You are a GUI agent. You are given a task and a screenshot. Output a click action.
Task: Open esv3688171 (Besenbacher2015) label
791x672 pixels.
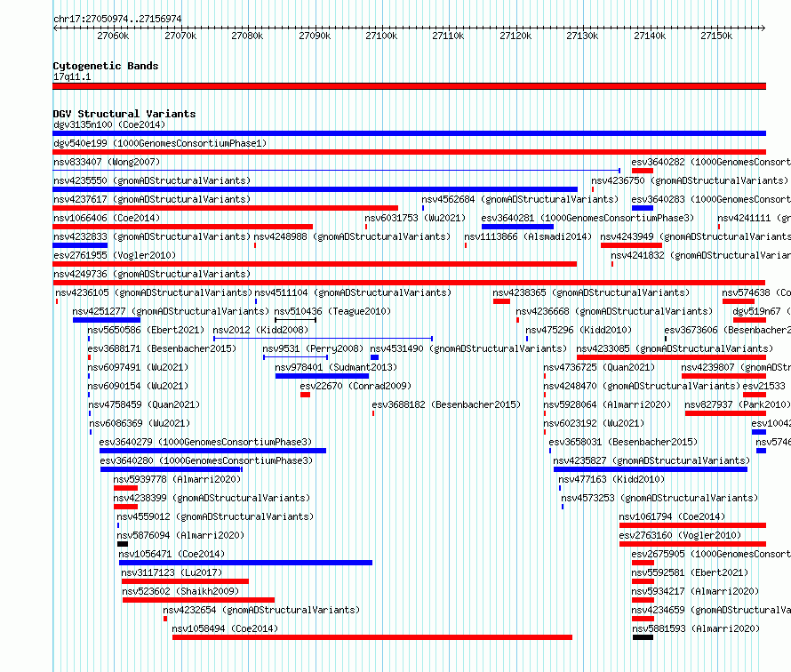click(162, 348)
